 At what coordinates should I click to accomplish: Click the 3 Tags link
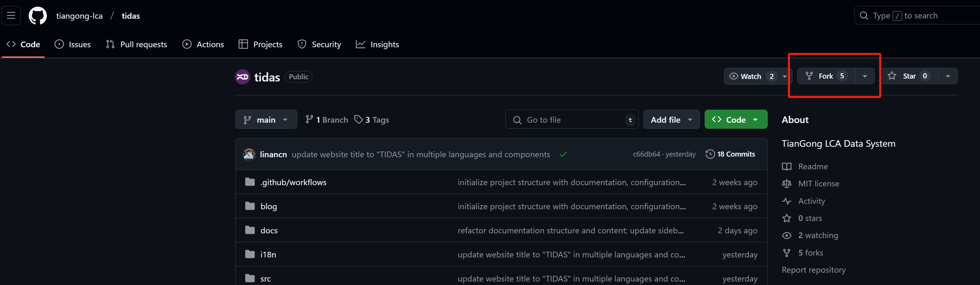tap(372, 120)
